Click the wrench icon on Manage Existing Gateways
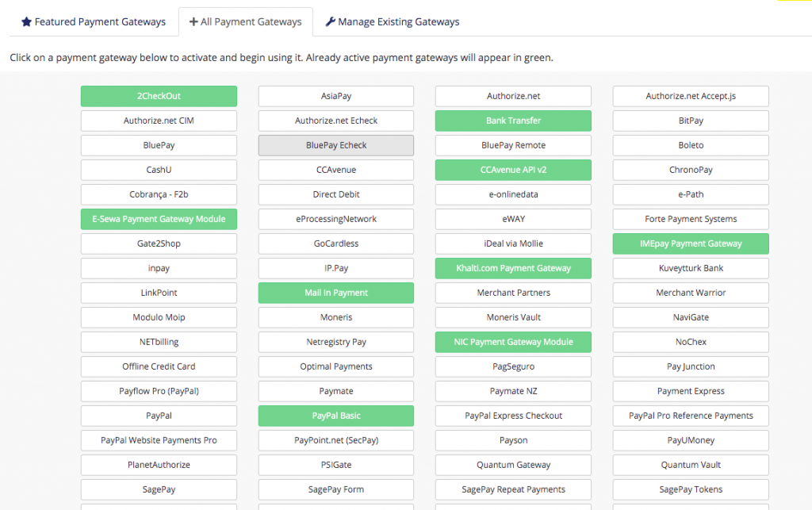This screenshot has width=812, height=510. [x=330, y=22]
